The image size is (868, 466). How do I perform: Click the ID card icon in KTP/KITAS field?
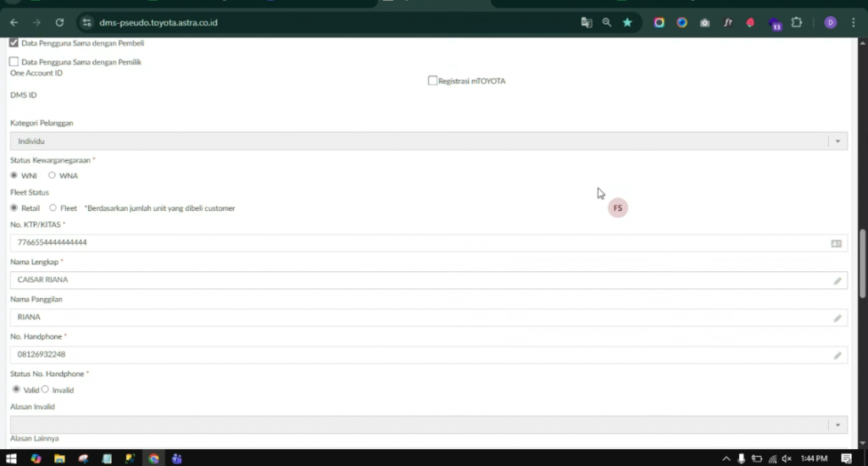pos(836,243)
